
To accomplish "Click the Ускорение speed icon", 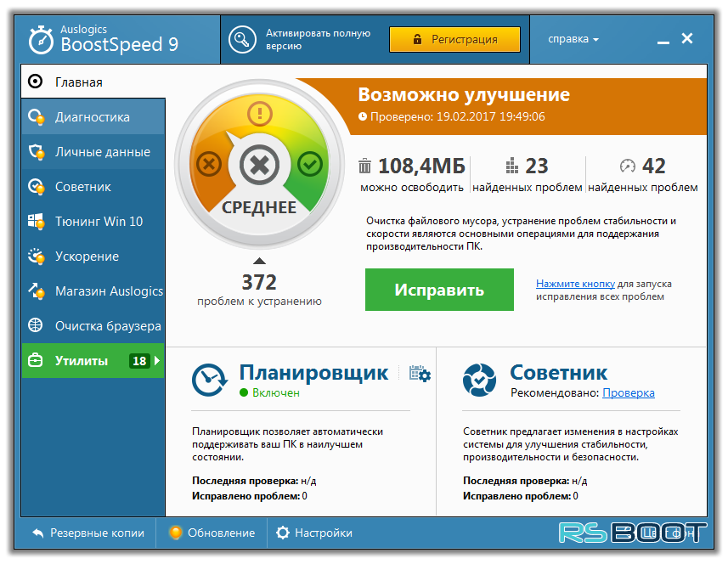I will [x=37, y=257].
